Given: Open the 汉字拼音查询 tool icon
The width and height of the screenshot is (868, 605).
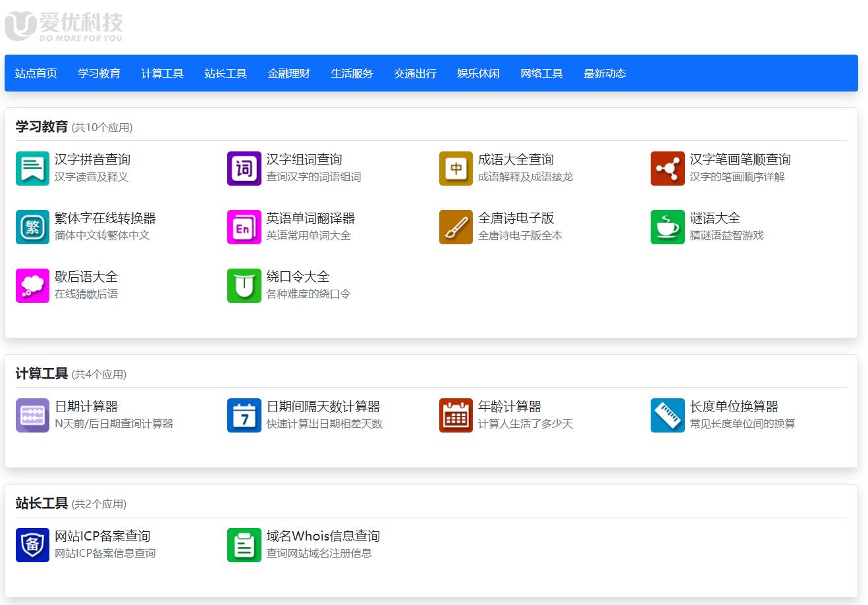Looking at the screenshot, I should pyautogui.click(x=32, y=168).
